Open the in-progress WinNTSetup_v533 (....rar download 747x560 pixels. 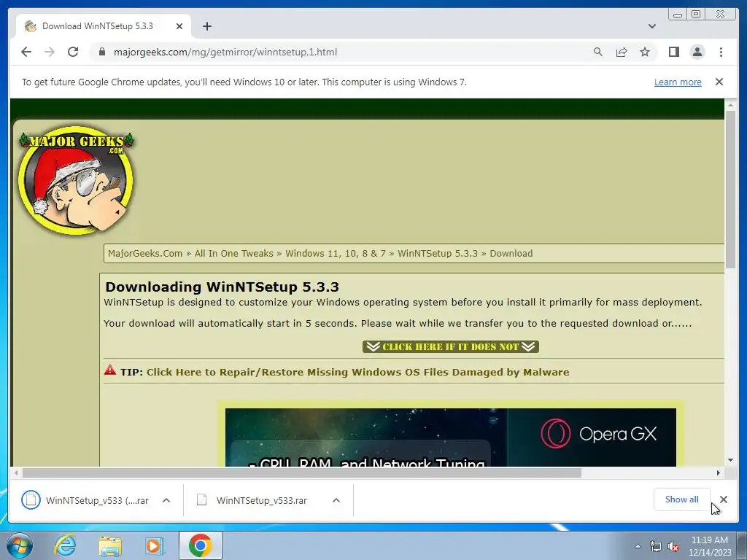pos(86,500)
